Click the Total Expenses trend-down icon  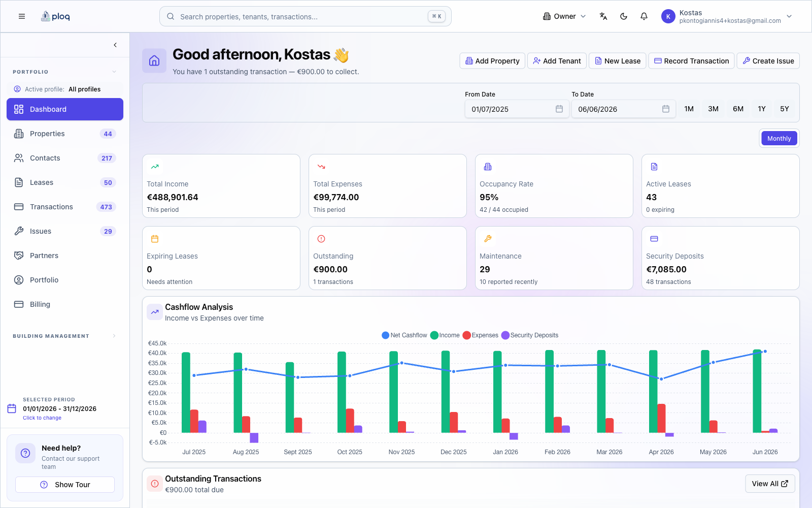pyautogui.click(x=321, y=167)
